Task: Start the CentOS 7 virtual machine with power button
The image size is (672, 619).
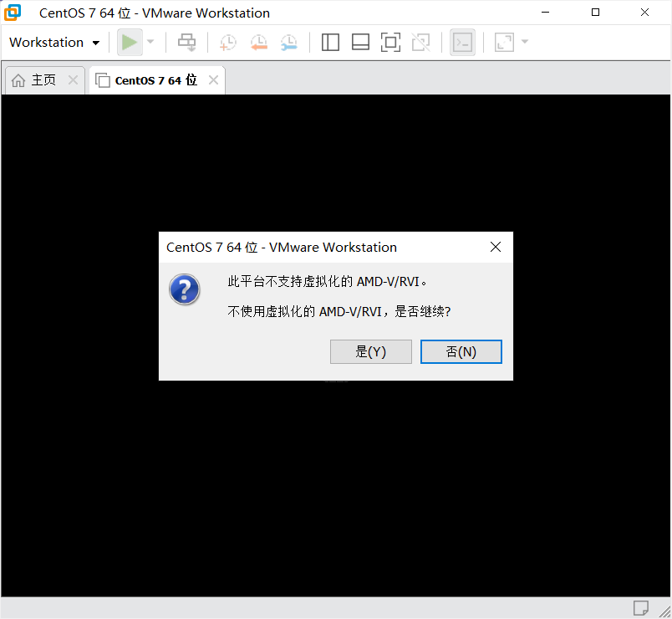Action: coord(130,41)
